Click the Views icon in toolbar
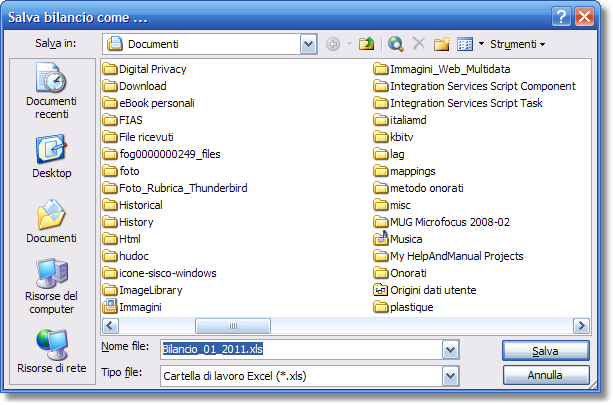The height and width of the screenshot is (405, 613). tap(465, 44)
